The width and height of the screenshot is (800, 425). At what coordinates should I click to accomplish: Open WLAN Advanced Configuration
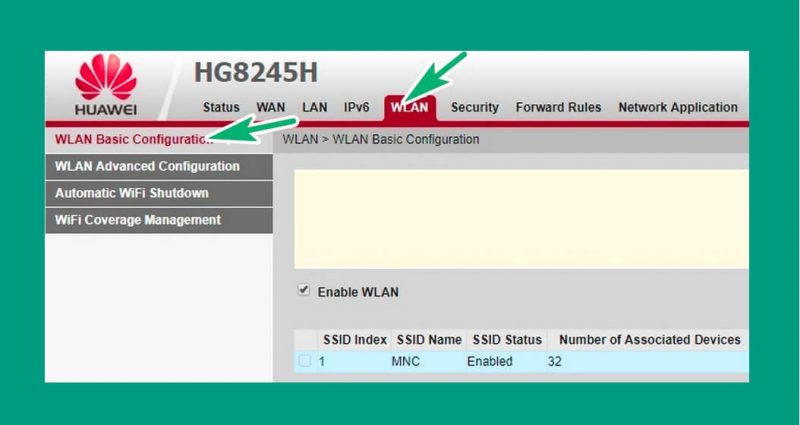pos(159,166)
